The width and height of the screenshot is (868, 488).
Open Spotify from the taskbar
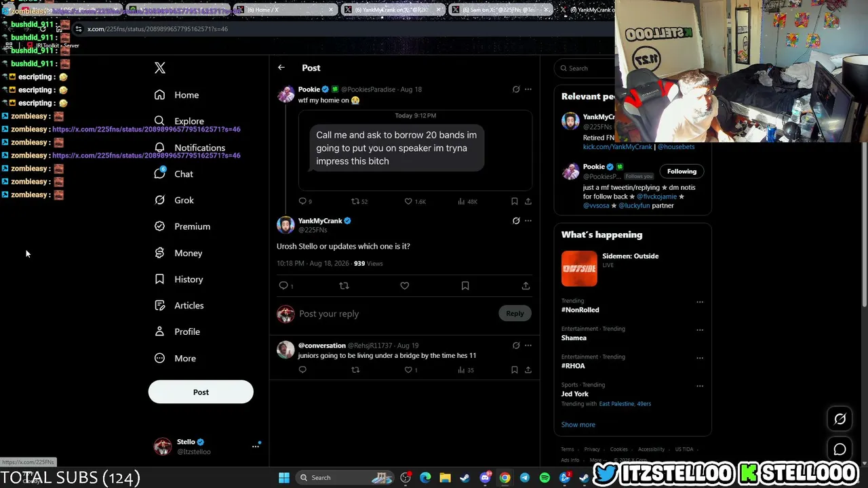point(545,478)
